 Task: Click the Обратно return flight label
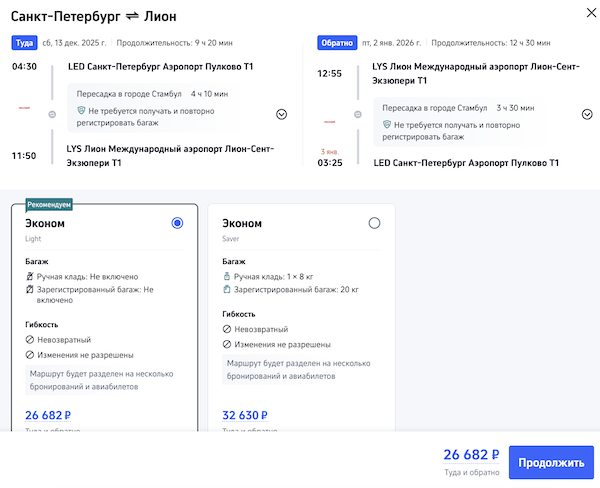pos(335,43)
